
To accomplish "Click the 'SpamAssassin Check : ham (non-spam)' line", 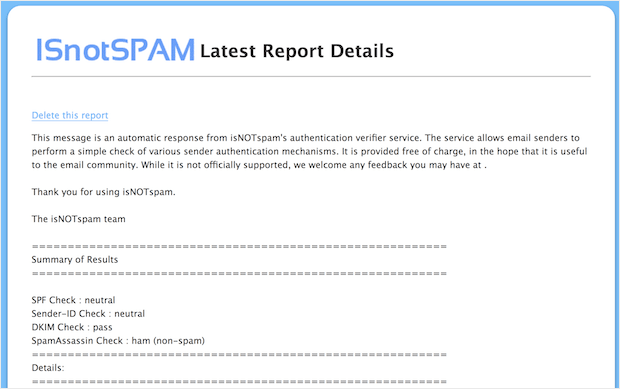I will tap(118, 341).
